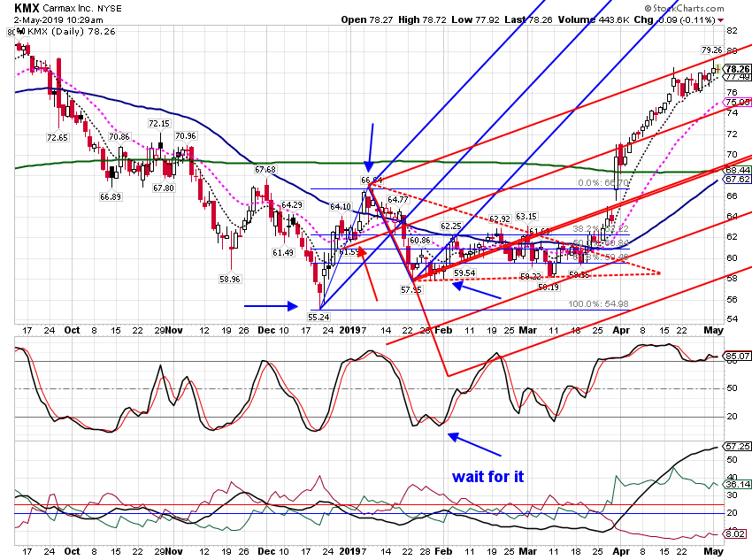Click the Low 77.92 quote value
The image size is (752, 560).
(476, 20)
